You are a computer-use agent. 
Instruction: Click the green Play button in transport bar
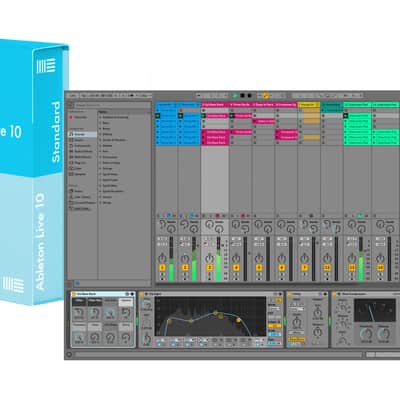click(235, 96)
